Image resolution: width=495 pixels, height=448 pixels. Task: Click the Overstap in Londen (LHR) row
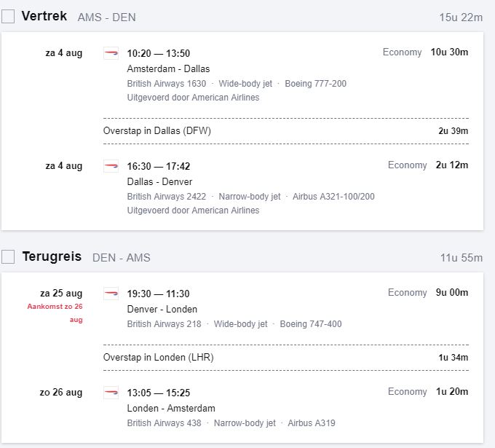[x=285, y=357]
